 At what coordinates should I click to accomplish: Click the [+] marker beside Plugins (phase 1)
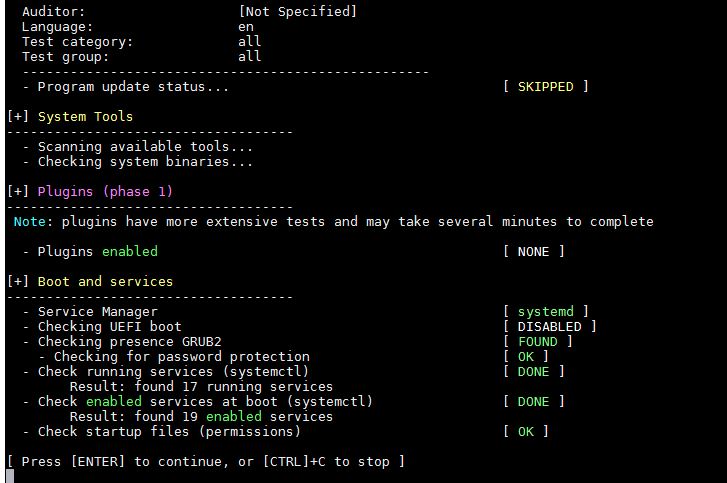point(18,192)
